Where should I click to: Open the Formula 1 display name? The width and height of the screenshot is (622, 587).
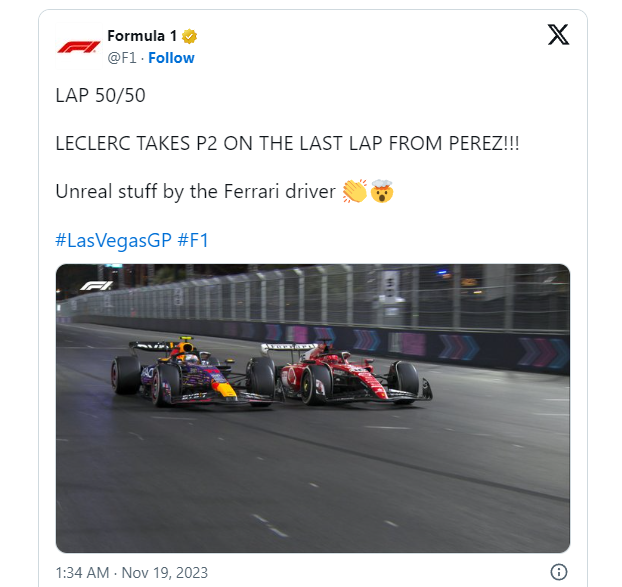coord(141,37)
